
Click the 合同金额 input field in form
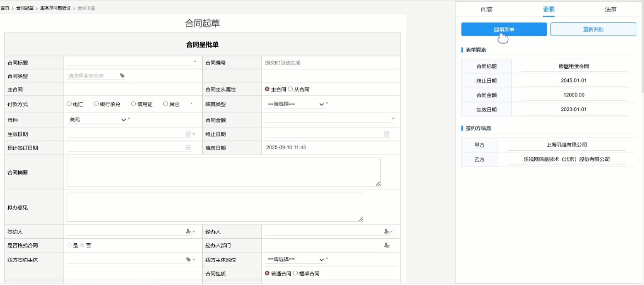pos(328,119)
